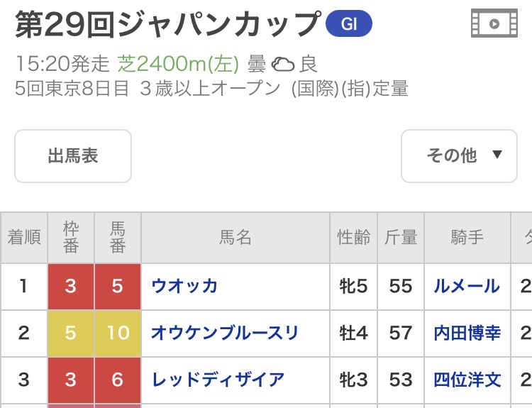This screenshot has width=532, height=408.
Task: Tap red horse number 6 cell
Action: [118, 379]
